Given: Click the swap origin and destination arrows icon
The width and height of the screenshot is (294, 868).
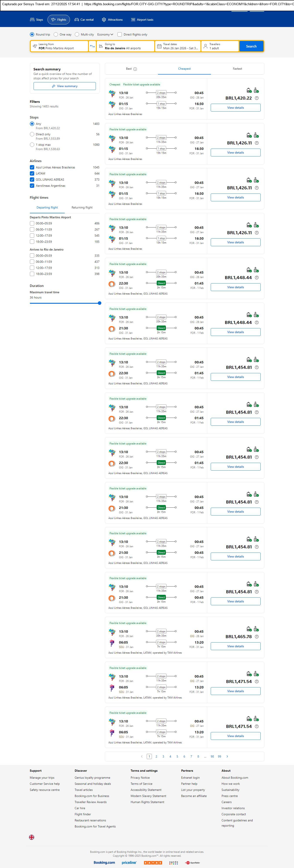Looking at the screenshot, I should [x=92, y=46].
